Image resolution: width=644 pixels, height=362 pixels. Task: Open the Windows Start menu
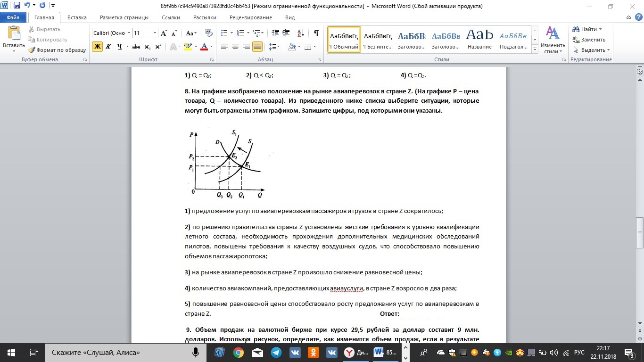[11, 352]
